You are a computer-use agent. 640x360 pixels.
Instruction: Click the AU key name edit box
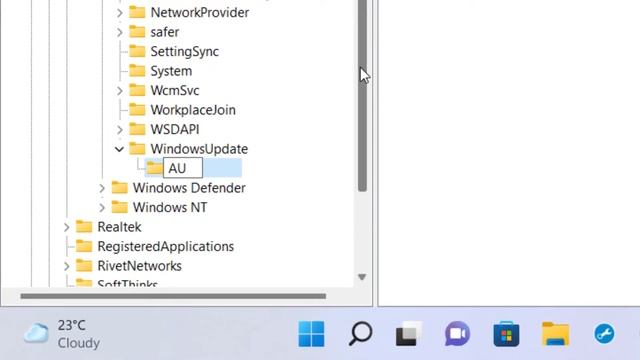click(183, 168)
